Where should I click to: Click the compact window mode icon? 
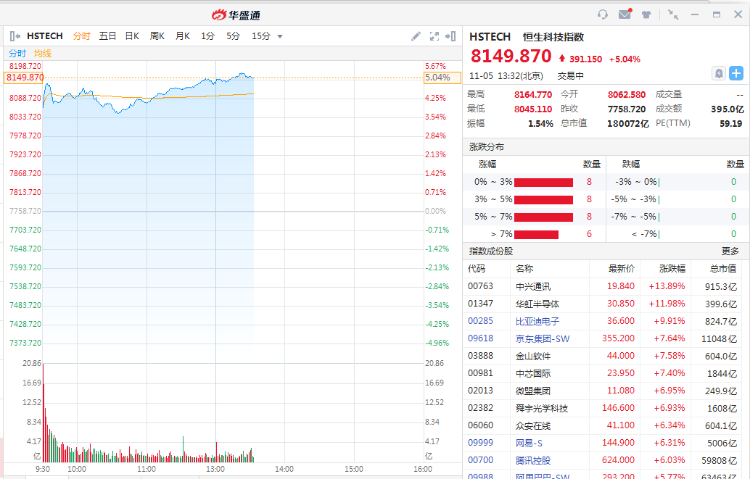(x=673, y=14)
